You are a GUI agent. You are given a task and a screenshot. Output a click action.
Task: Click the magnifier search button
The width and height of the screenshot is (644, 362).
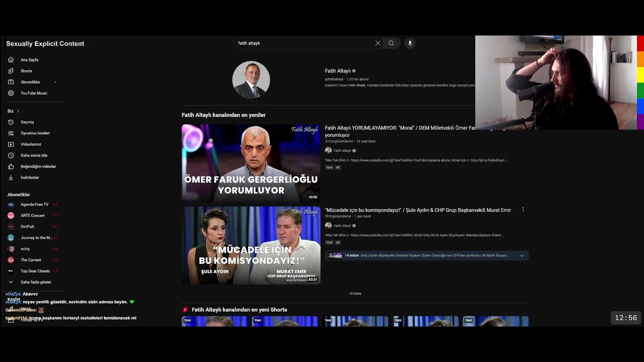tap(391, 43)
